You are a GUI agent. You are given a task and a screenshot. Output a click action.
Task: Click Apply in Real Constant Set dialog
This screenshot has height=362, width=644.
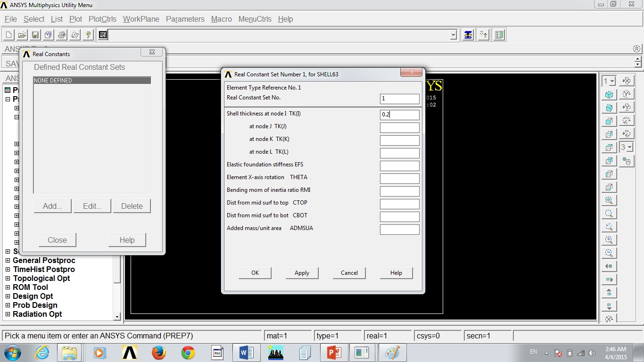pos(302,273)
